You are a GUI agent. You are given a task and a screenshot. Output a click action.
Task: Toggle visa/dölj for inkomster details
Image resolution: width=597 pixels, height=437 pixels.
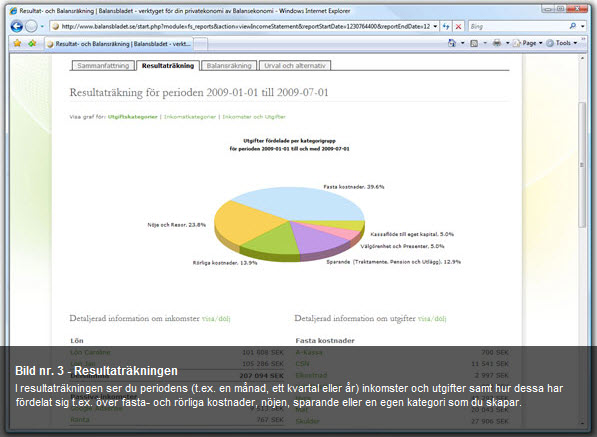tap(216, 319)
